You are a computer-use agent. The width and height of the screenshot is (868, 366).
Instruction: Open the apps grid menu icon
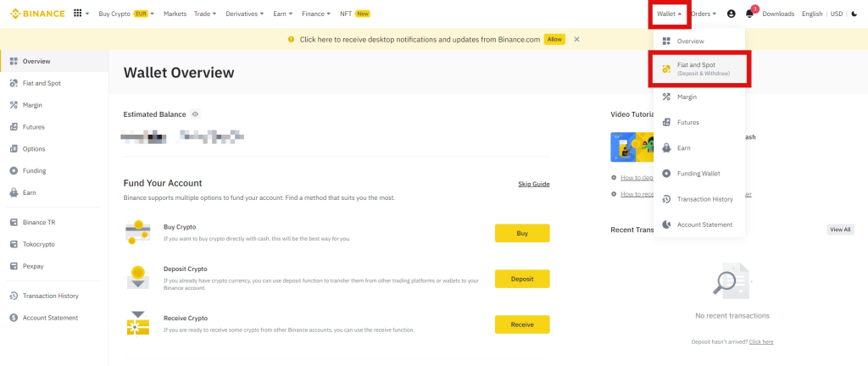point(77,14)
